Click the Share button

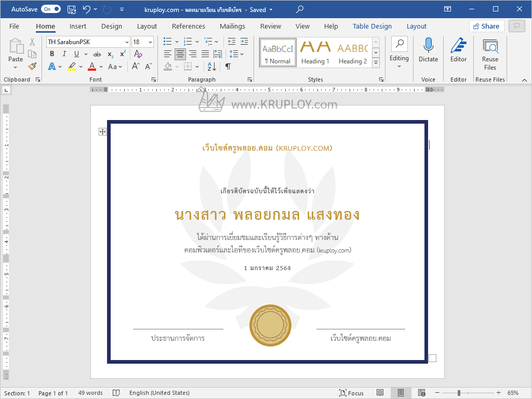coord(486,26)
